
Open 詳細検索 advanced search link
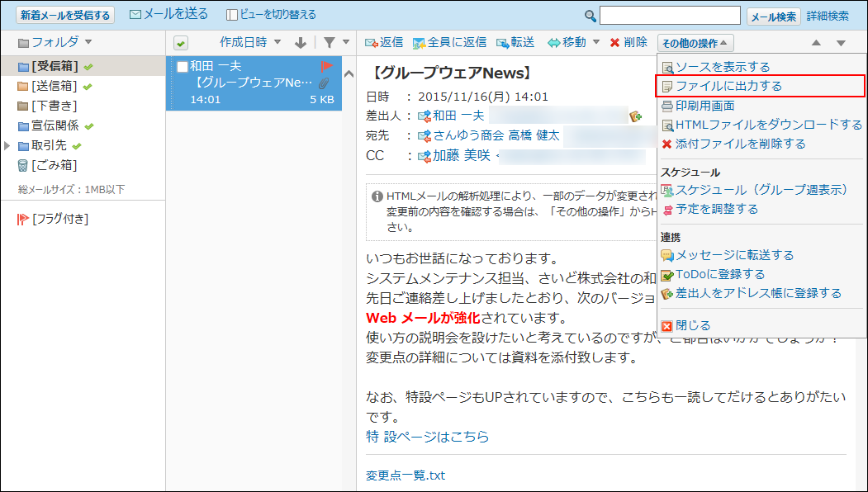828,16
